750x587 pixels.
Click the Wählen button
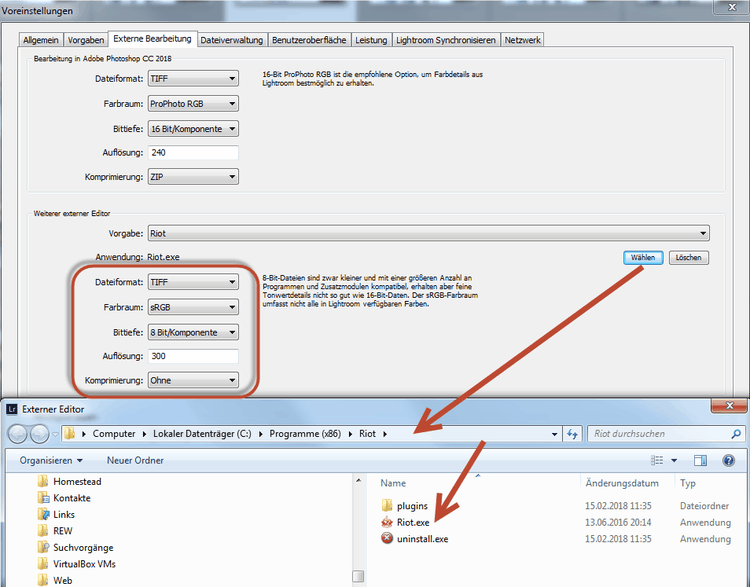click(x=642, y=258)
